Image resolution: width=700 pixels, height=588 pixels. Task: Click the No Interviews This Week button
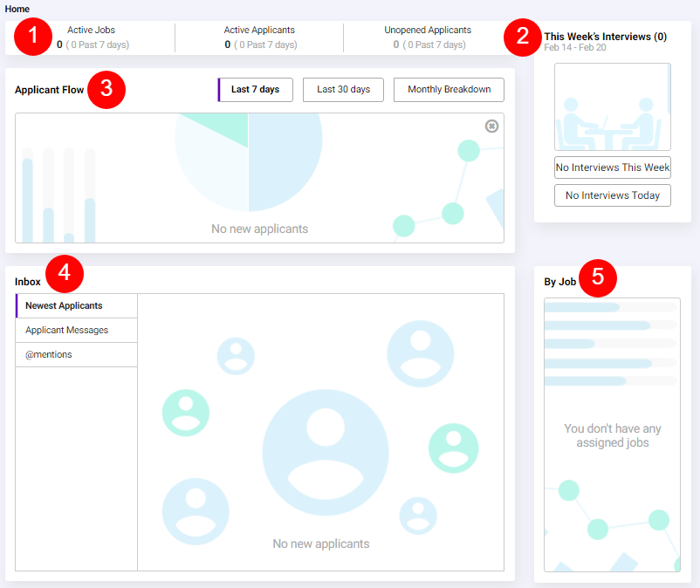click(x=613, y=168)
